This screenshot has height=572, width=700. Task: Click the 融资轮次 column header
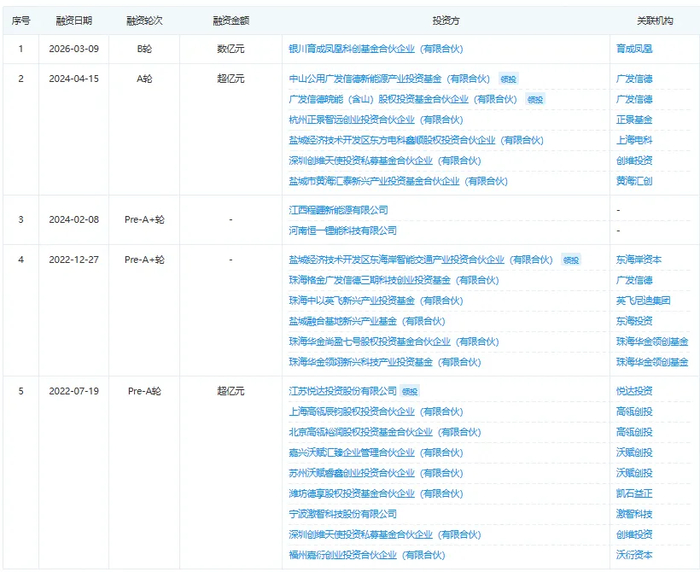coord(144,21)
